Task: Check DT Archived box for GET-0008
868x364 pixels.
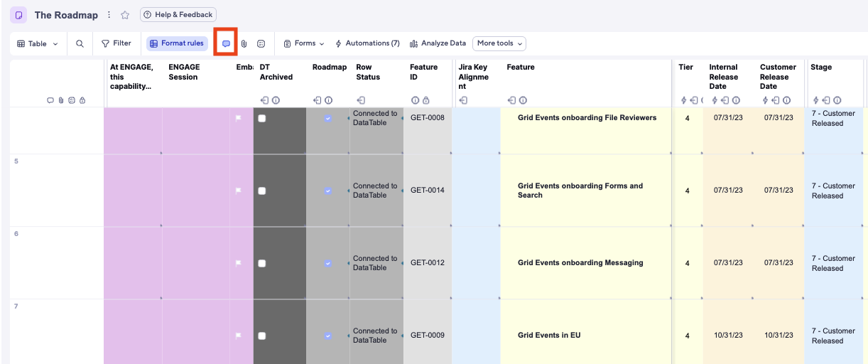Action: [262, 119]
